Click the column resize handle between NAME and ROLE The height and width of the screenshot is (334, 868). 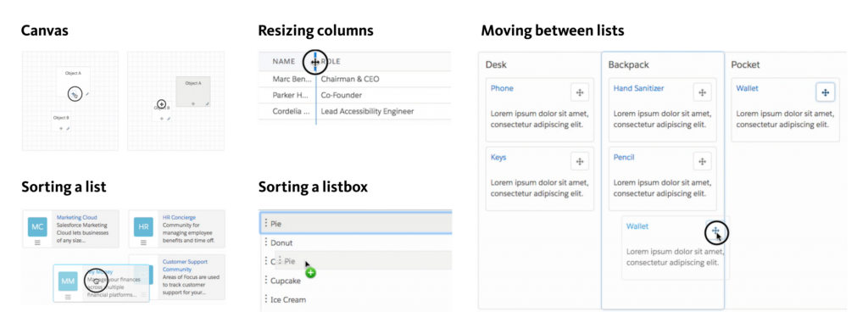[315, 62]
